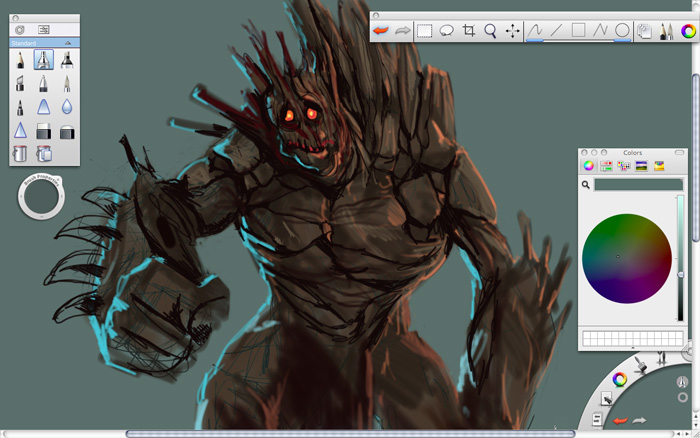Activate the Zoom magnifier tool
The image size is (700, 438).
point(491,31)
